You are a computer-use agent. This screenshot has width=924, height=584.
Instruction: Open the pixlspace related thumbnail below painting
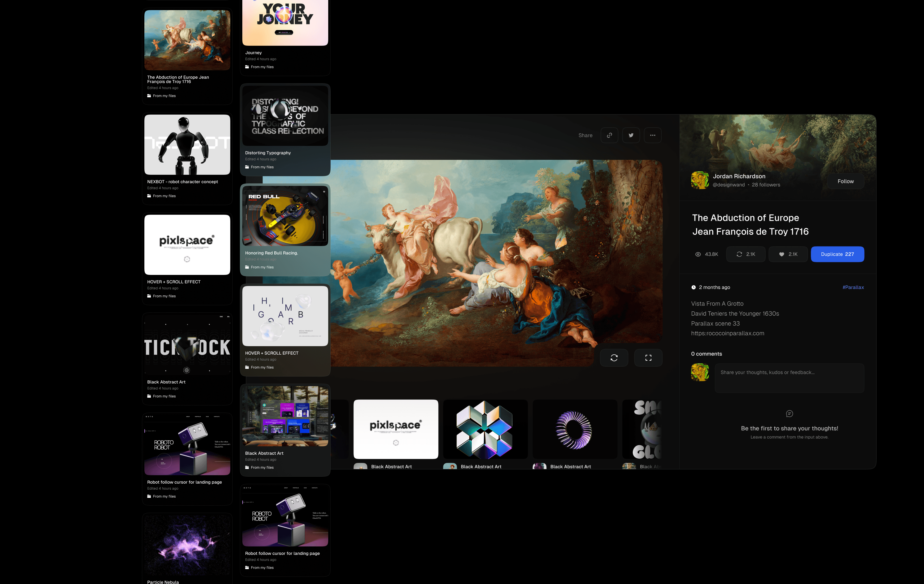pos(396,429)
